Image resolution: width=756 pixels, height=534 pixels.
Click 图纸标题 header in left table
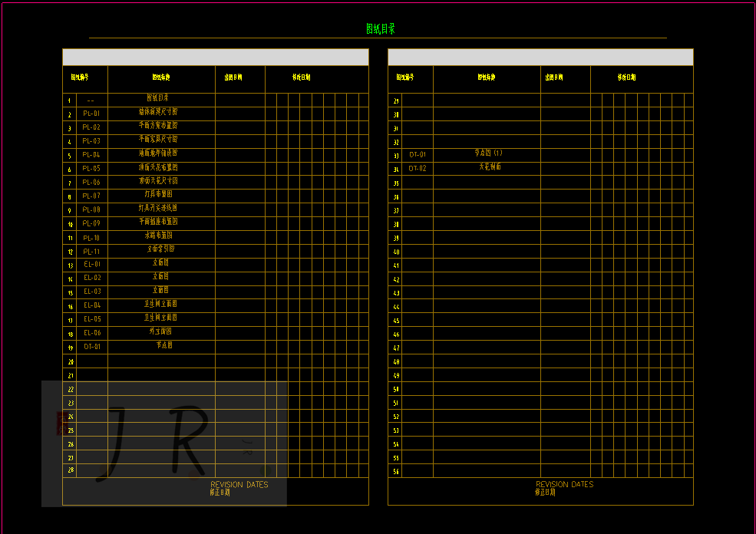pos(161,77)
